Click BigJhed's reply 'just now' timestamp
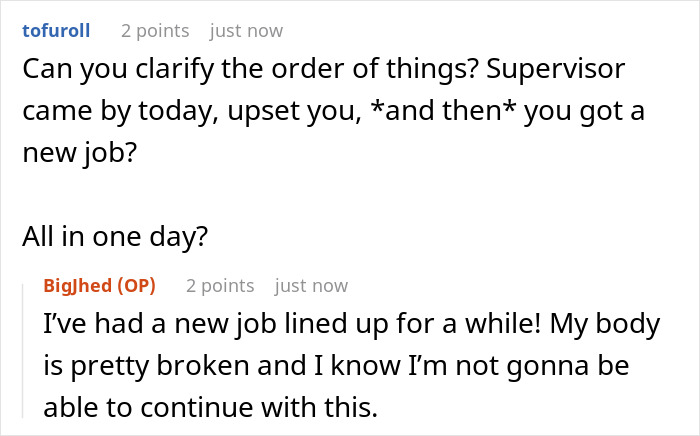 (x=311, y=286)
